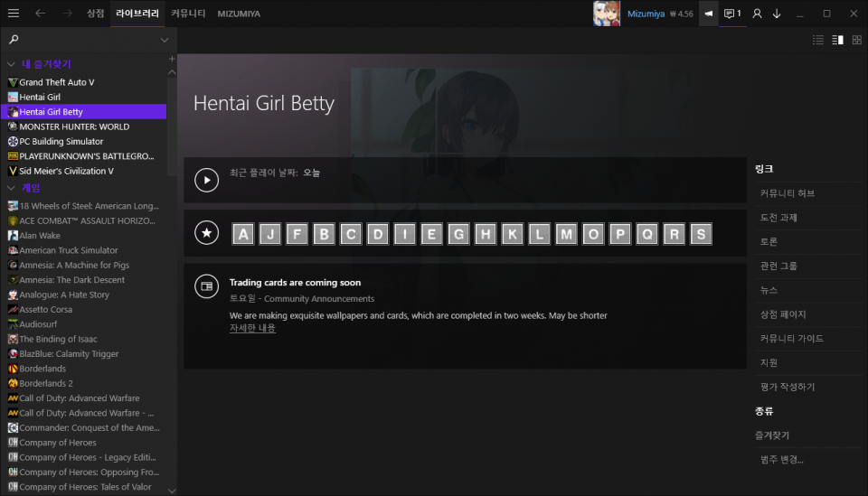Open 커뮤니티 가이드 link
The image size is (868, 496).
pos(792,339)
